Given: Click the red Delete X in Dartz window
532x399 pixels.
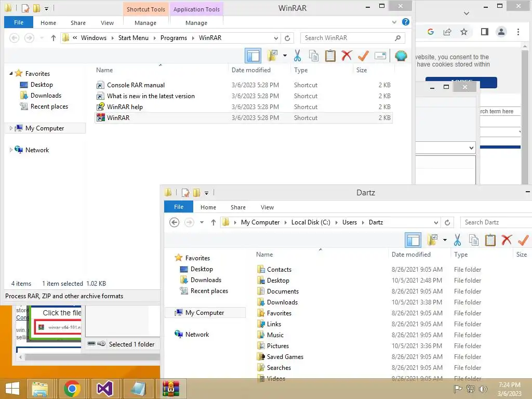Looking at the screenshot, I should tap(507, 240).
